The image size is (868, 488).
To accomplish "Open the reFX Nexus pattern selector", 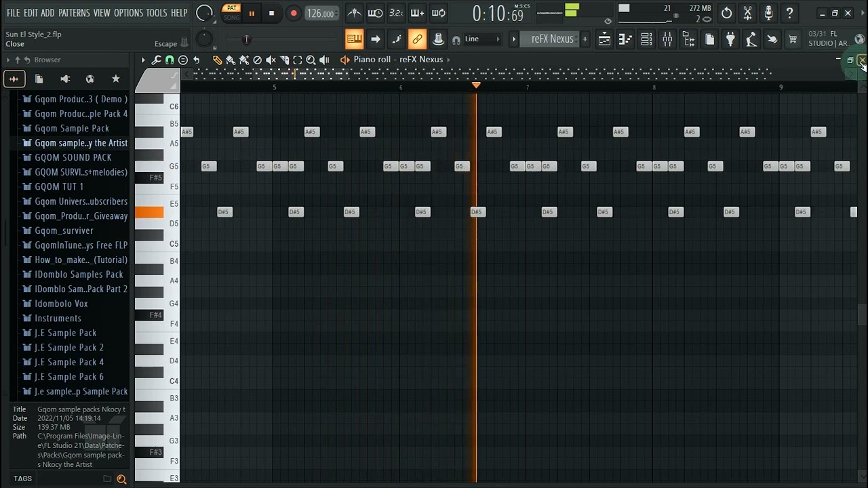I will coord(551,39).
